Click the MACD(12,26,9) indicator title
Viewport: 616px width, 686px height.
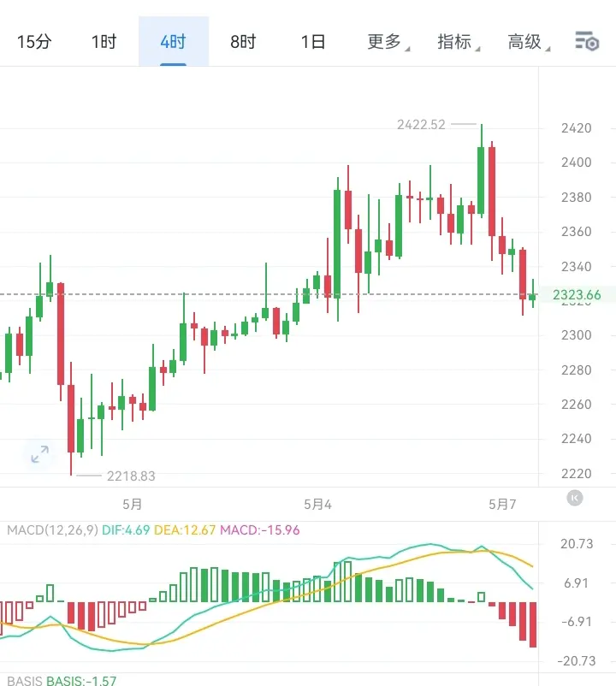52,530
